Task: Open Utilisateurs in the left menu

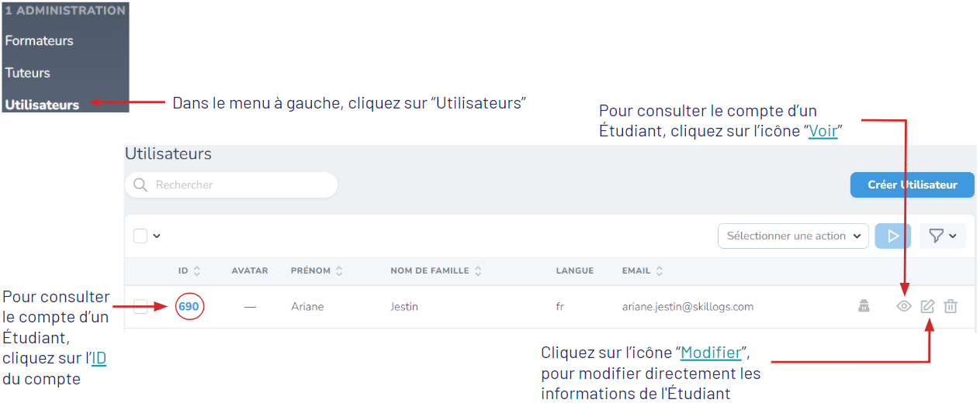Action: [x=42, y=105]
